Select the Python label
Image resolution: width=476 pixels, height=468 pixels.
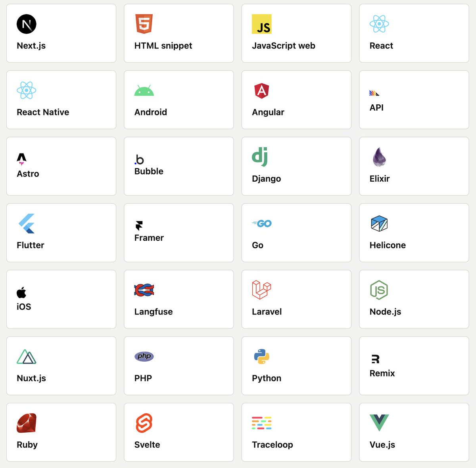click(x=267, y=378)
